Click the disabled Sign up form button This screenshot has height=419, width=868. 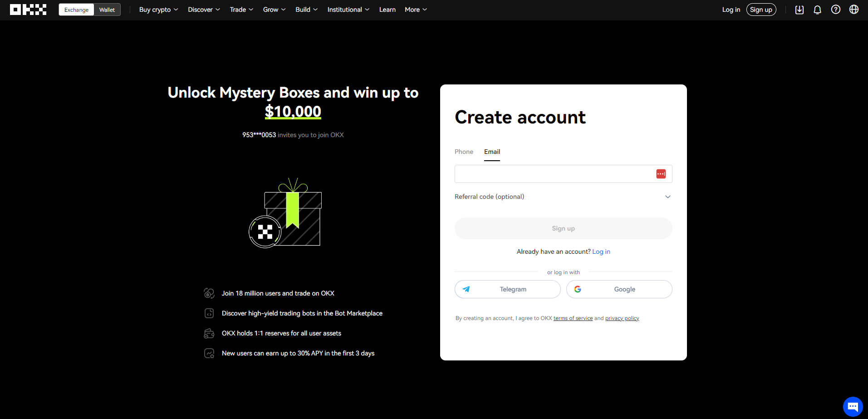[563, 228]
